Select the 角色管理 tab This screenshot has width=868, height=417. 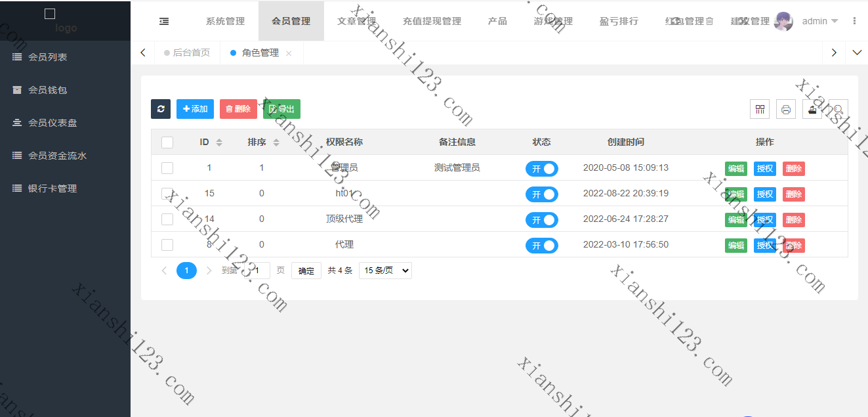tap(260, 53)
